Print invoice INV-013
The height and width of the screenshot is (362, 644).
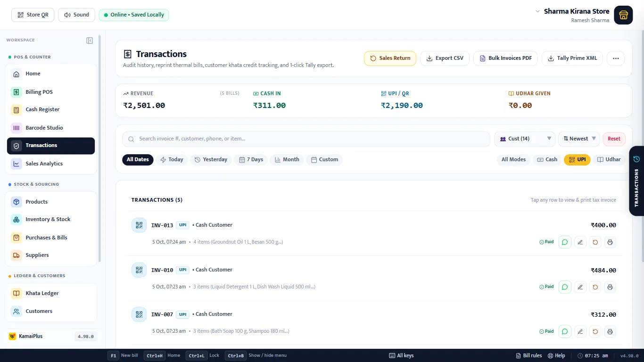pyautogui.click(x=610, y=242)
